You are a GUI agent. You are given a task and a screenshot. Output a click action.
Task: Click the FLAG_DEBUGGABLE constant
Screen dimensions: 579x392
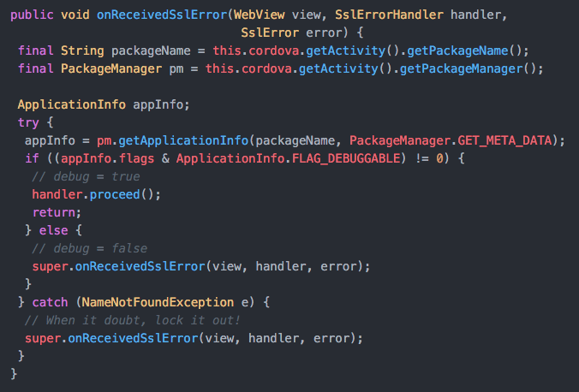point(343,158)
